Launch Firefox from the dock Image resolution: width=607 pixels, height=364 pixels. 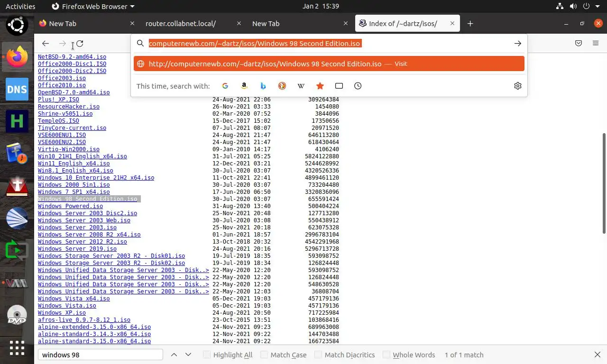[17, 58]
